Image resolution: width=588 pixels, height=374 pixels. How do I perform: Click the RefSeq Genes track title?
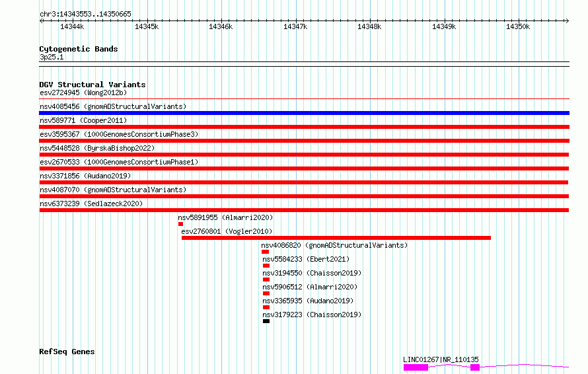(x=67, y=352)
